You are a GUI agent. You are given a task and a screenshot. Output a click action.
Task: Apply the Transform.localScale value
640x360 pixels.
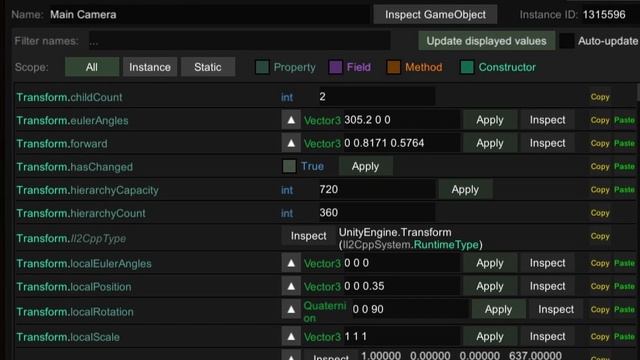490,337
